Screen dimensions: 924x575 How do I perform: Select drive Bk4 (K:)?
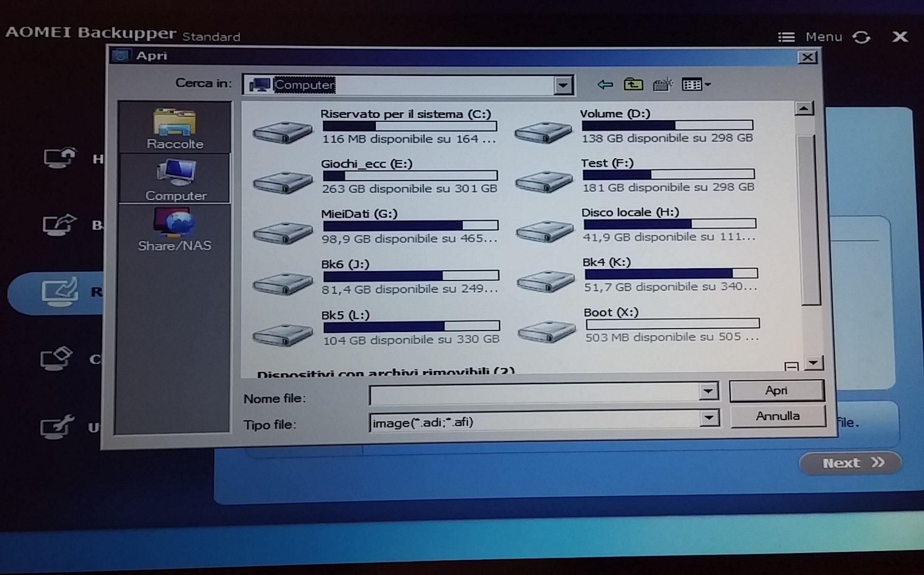point(637,275)
